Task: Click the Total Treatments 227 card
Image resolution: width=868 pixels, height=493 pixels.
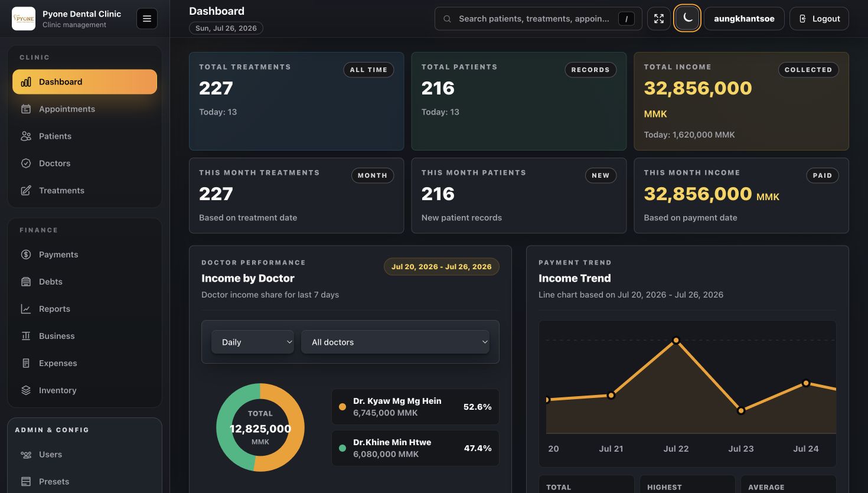Action: [x=296, y=101]
